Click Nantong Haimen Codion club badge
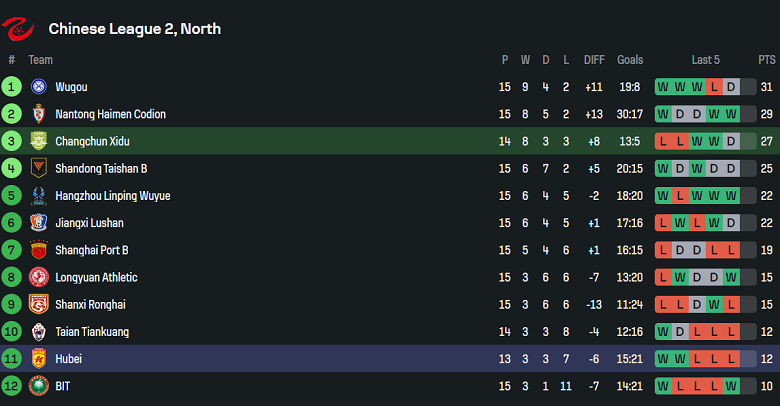Viewport: 780px width, 406px height. pyautogui.click(x=39, y=114)
